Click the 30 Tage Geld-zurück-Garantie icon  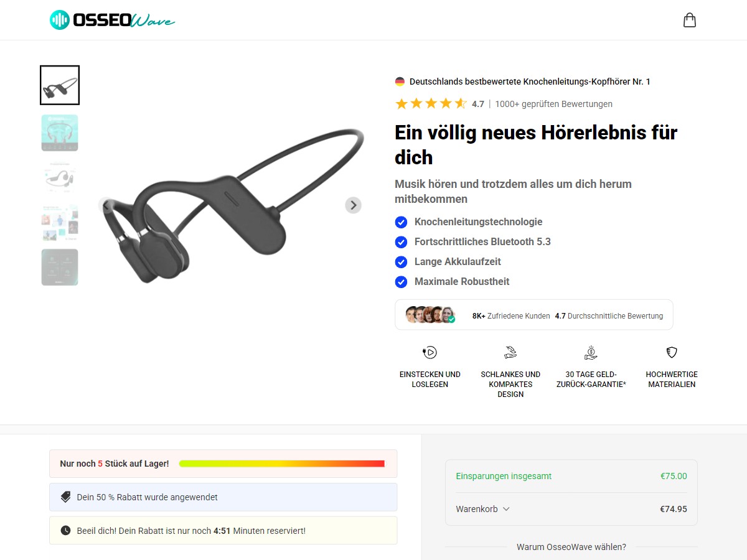(x=591, y=353)
